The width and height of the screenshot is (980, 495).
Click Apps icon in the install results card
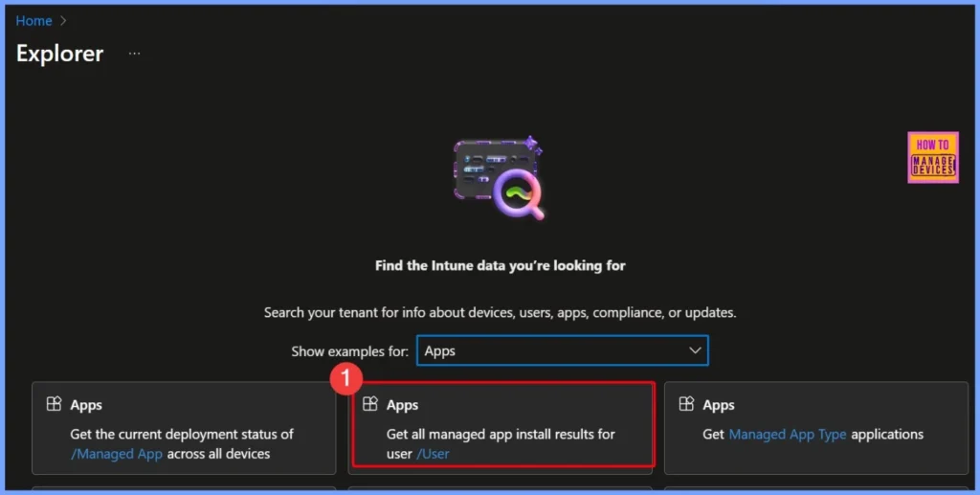pyautogui.click(x=370, y=404)
